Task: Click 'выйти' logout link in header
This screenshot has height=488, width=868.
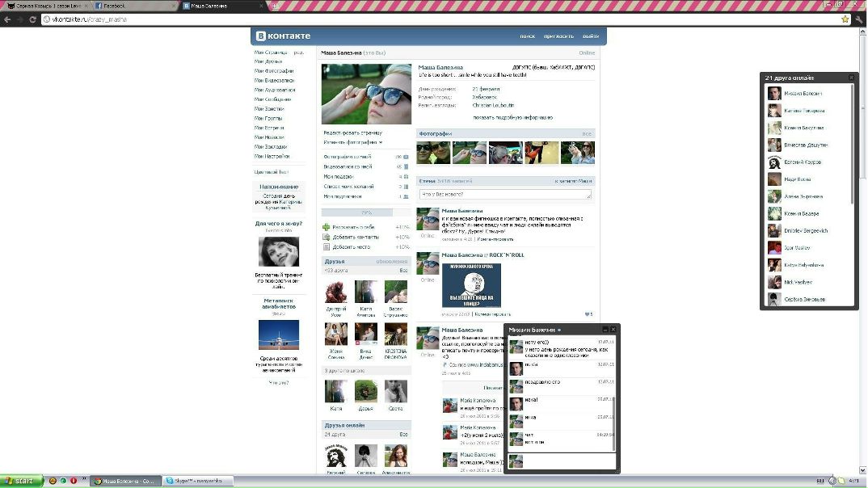Action: [591, 36]
